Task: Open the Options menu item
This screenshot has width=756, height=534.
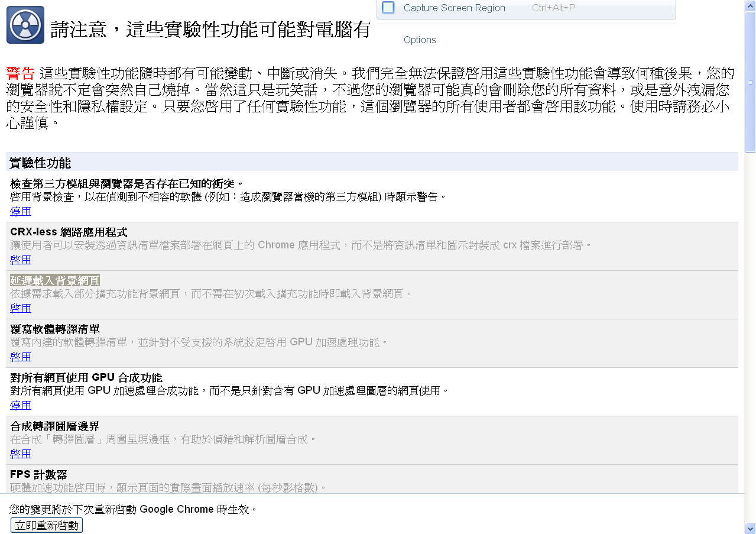Action: tap(420, 40)
